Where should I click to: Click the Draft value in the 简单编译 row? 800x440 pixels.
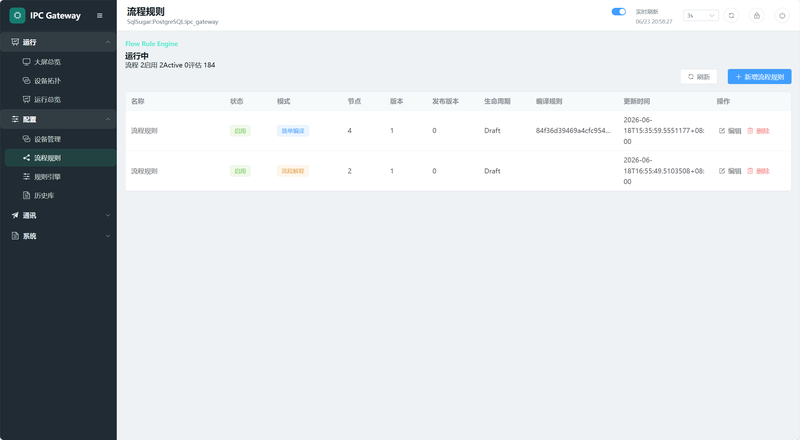[x=492, y=131]
